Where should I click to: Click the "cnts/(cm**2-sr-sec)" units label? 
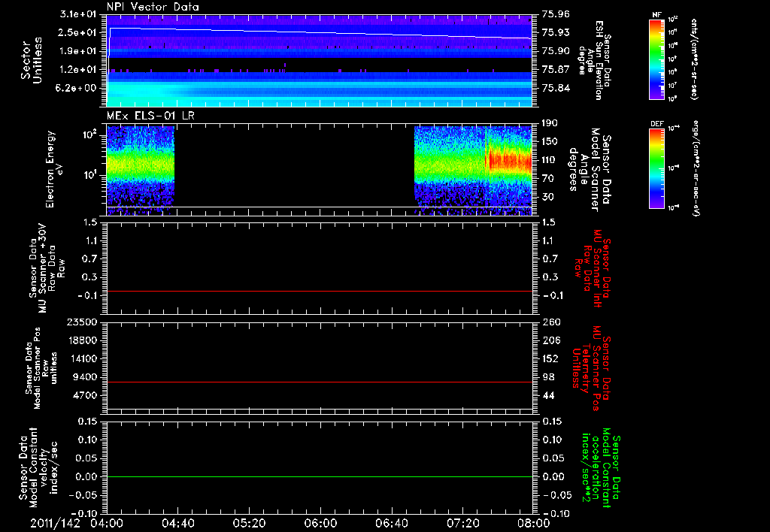(x=694, y=59)
